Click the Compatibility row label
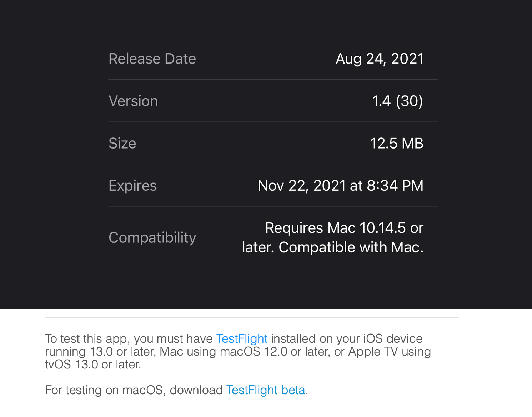The height and width of the screenshot is (417, 532). point(152,237)
